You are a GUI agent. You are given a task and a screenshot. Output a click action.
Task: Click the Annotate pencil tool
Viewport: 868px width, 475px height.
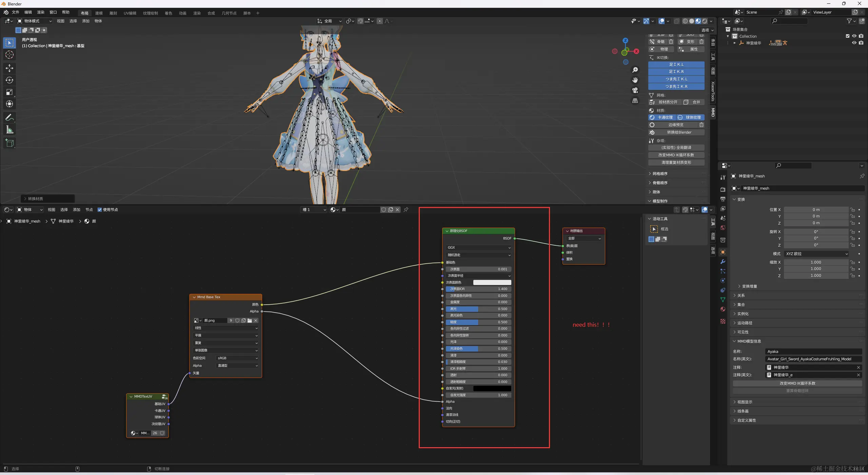click(x=9, y=117)
